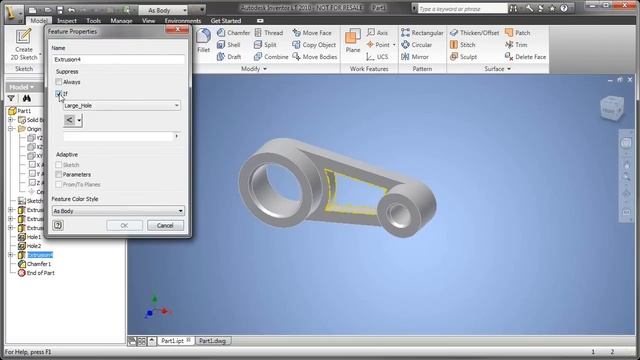The height and width of the screenshot is (360, 640).
Task: Collapse the Origin folder node
Action: point(11,129)
